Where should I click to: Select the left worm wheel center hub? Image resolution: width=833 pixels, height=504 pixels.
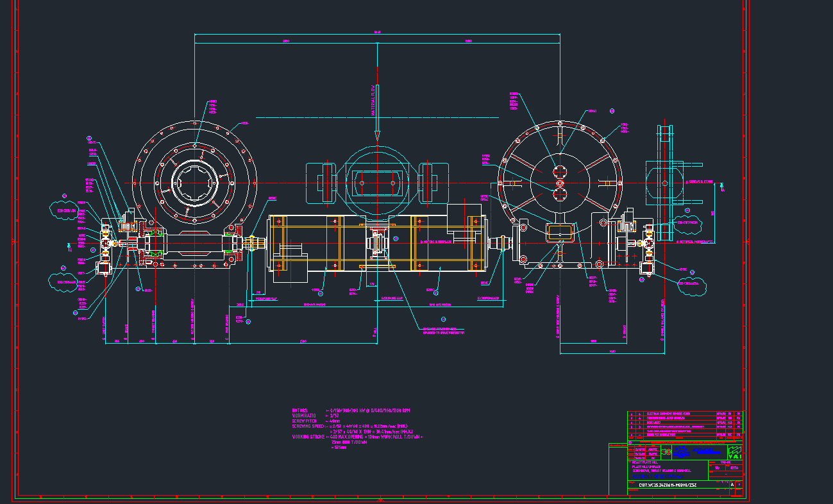tap(195, 183)
